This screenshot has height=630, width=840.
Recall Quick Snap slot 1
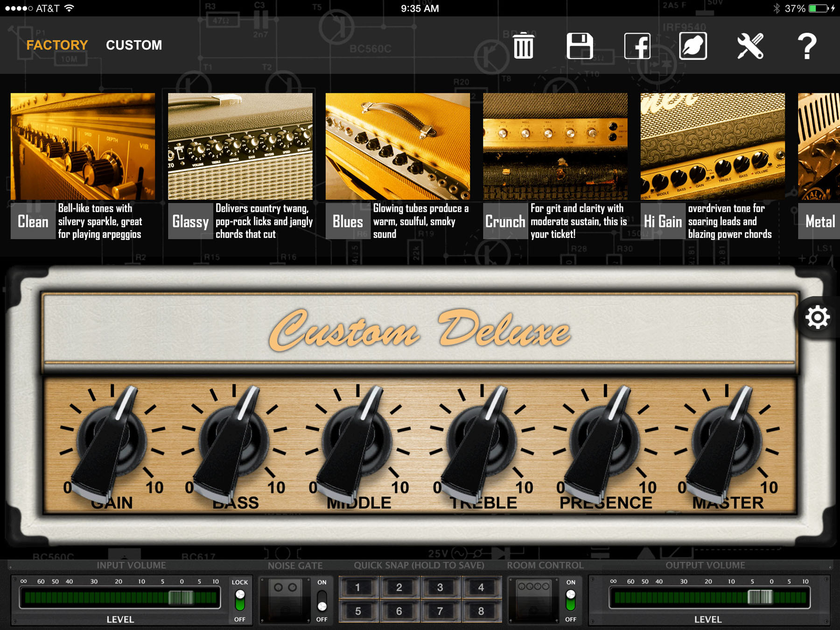[x=358, y=588]
